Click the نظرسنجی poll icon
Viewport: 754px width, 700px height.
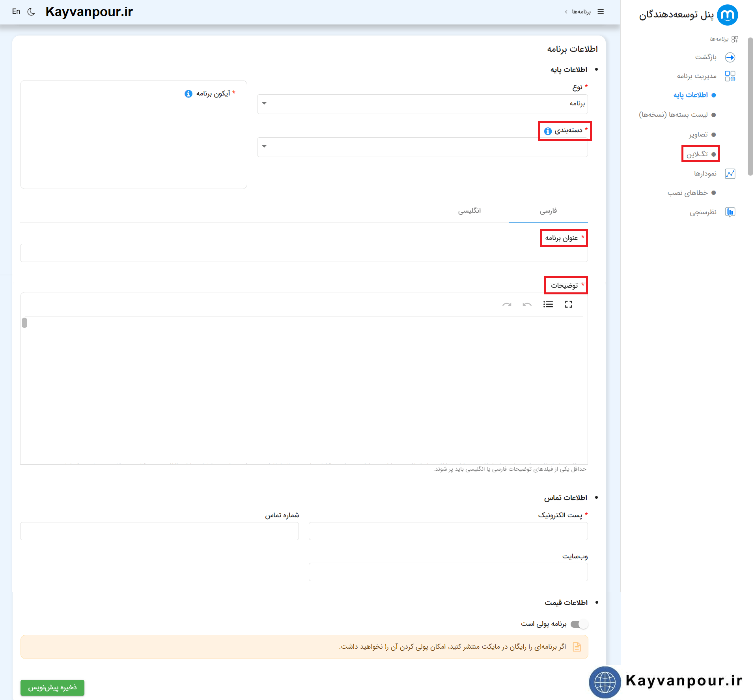pos(730,212)
